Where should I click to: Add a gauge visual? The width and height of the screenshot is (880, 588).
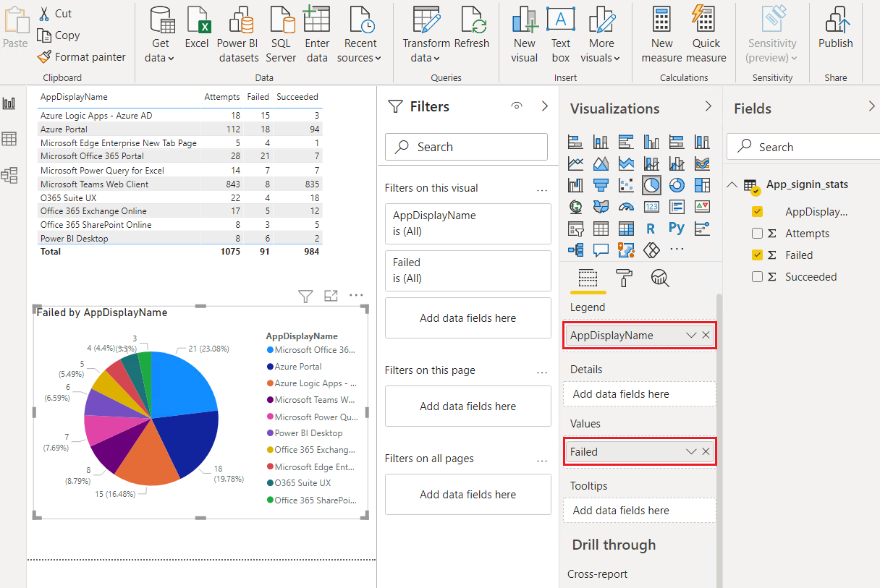tap(627, 205)
